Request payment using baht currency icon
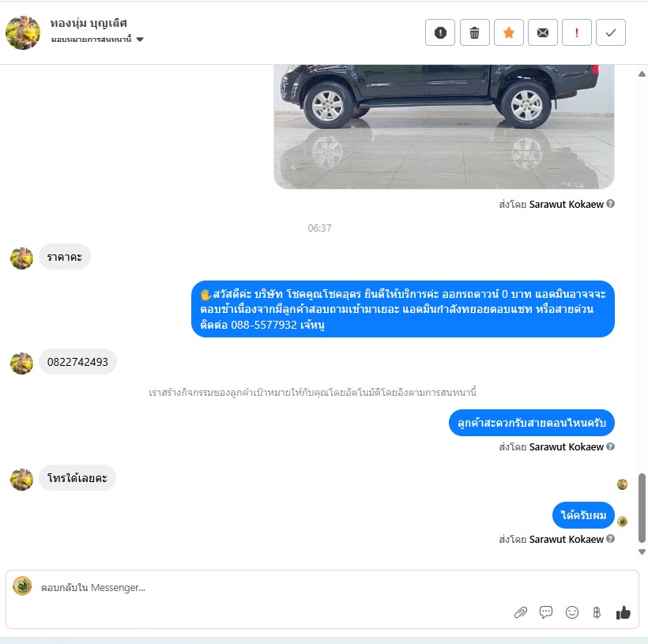 [597, 612]
